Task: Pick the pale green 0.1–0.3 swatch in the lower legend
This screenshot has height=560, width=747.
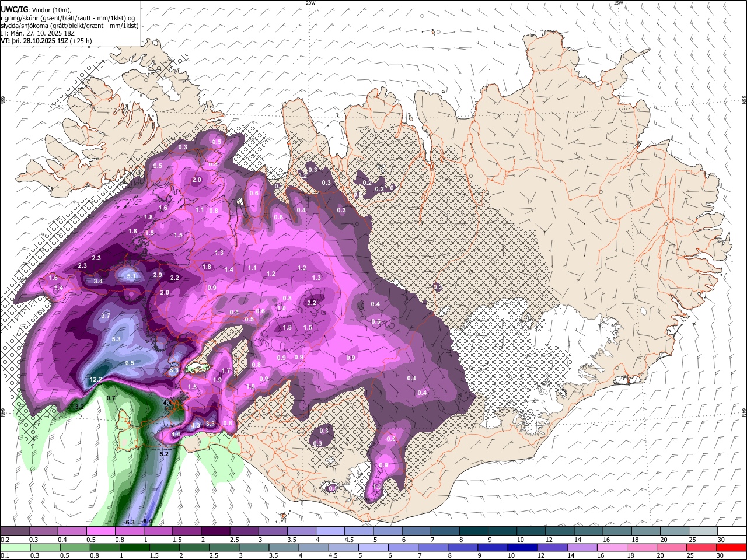Action: point(15,547)
